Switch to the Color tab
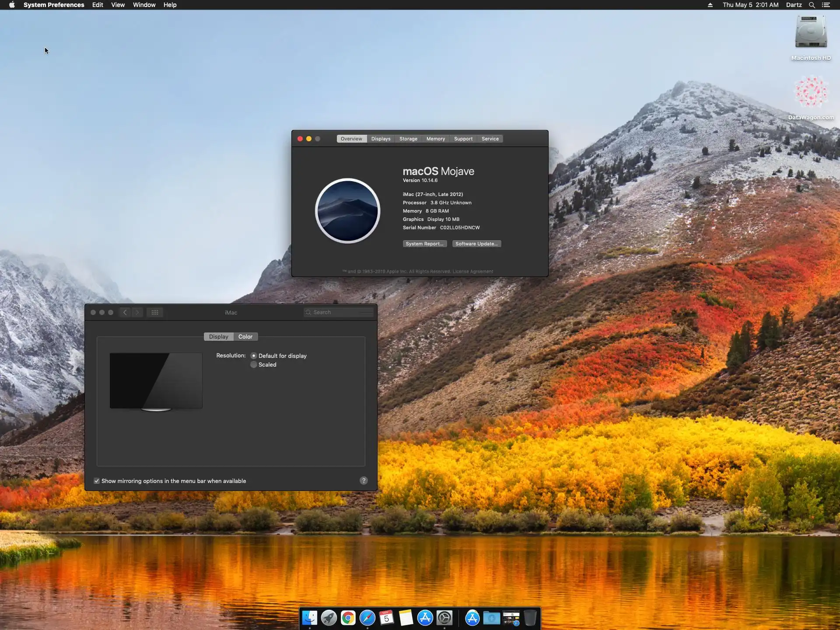This screenshot has height=630, width=840. [x=245, y=336]
